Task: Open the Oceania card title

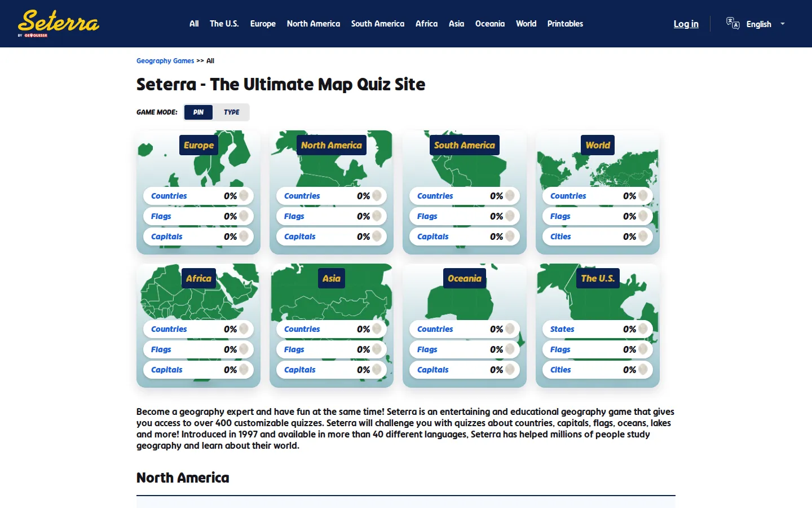Action: pyautogui.click(x=465, y=278)
